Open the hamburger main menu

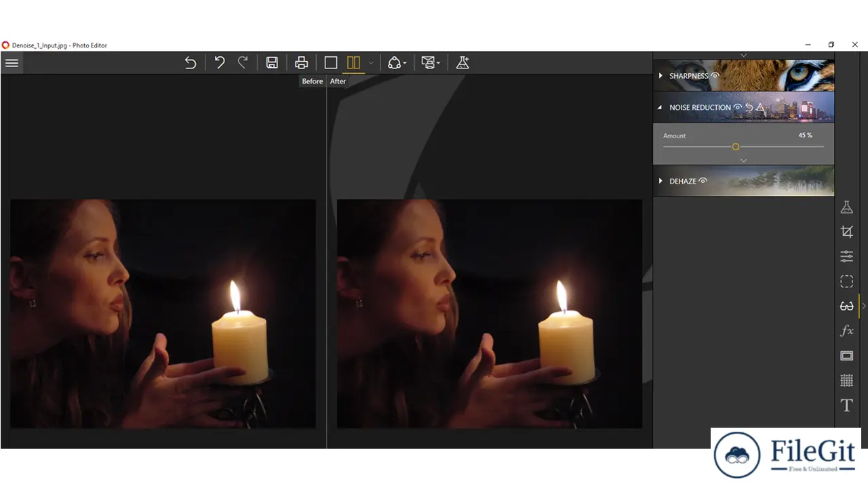coord(12,63)
